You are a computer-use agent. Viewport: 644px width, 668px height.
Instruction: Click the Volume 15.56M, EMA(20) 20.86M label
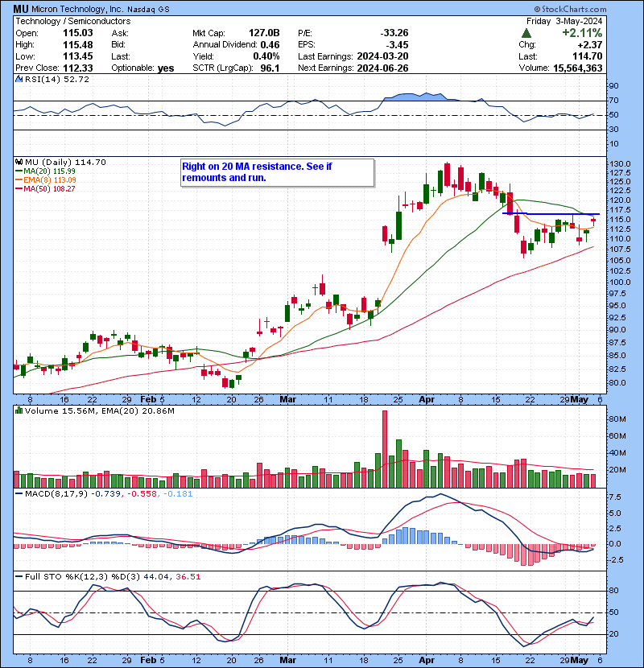pos(99,411)
